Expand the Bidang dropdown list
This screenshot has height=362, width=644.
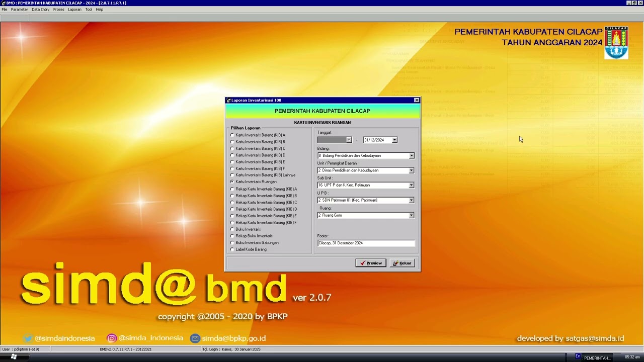412,156
